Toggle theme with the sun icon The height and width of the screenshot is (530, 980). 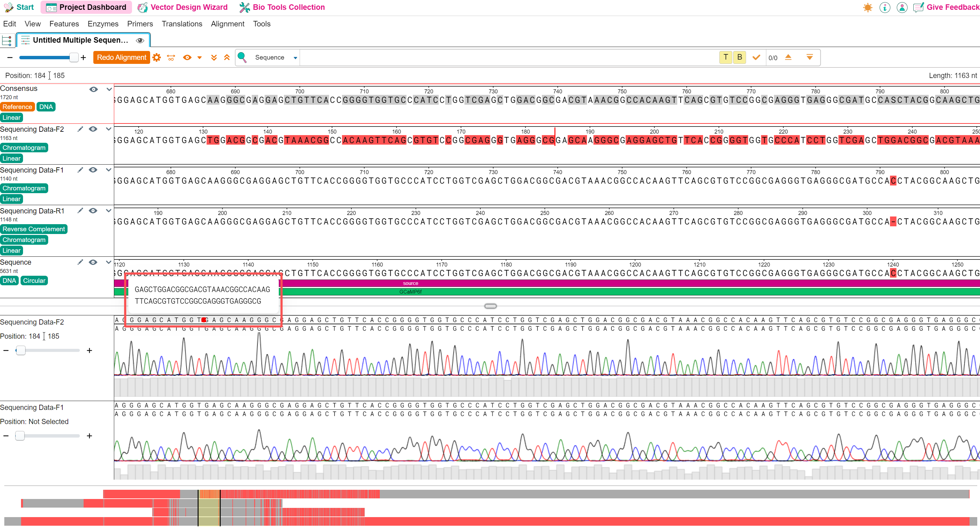point(868,7)
